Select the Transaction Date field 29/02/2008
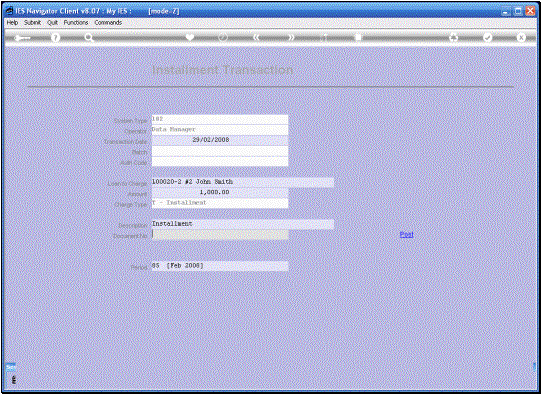Image resolution: width=541 pixels, height=394 pixels. (220, 140)
